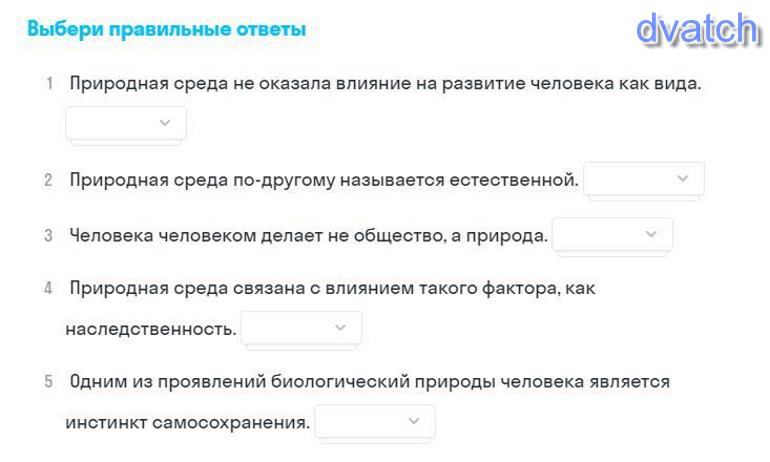Viewport: 770px width, 462px height.
Task: Click the chevron arrow in question 1 dropdown
Action: pos(165,123)
